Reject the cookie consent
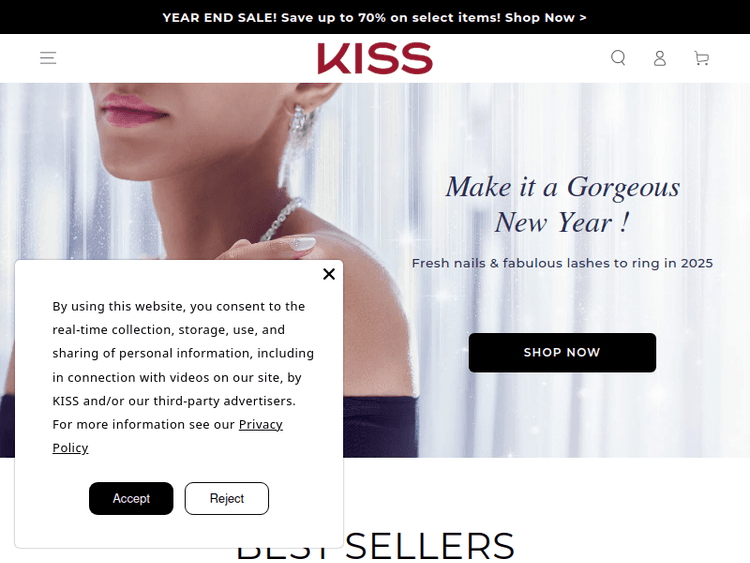Image resolution: width=750 pixels, height=563 pixels. pyautogui.click(x=227, y=498)
